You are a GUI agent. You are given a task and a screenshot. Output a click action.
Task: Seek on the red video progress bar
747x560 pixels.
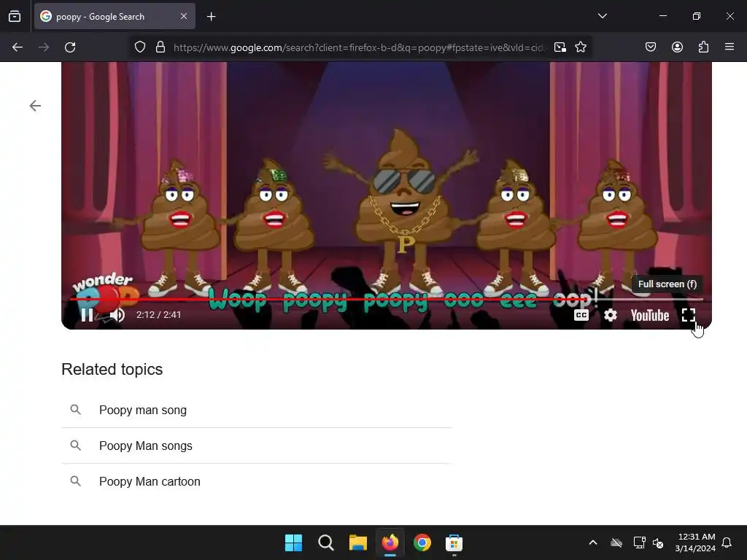point(387,299)
